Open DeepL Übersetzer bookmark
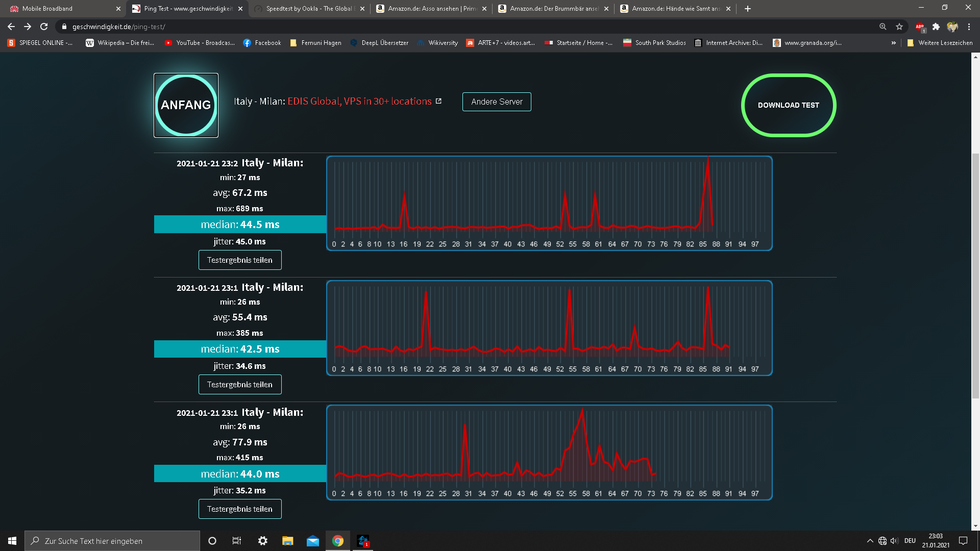Screen dimensions: 980x551 (379, 43)
